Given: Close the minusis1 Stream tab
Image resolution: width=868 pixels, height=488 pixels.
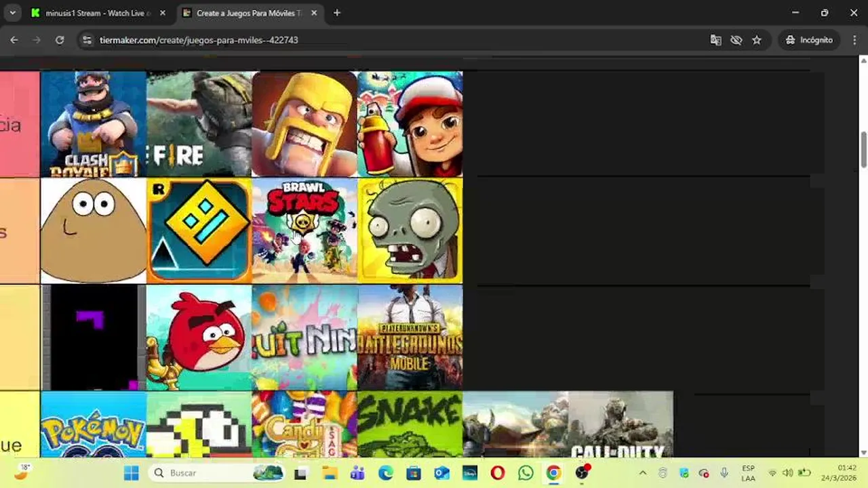Looking at the screenshot, I should [x=162, y=13].
